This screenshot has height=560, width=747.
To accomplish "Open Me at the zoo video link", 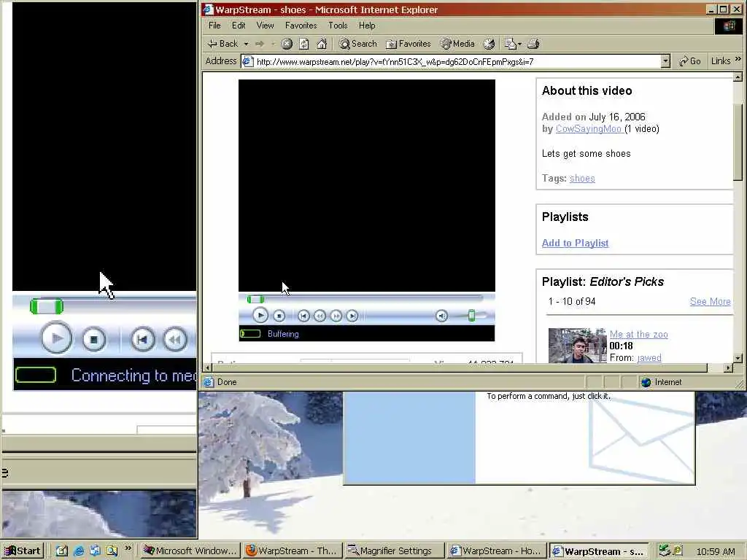I will pyautogui.click(x=638, y=334).
